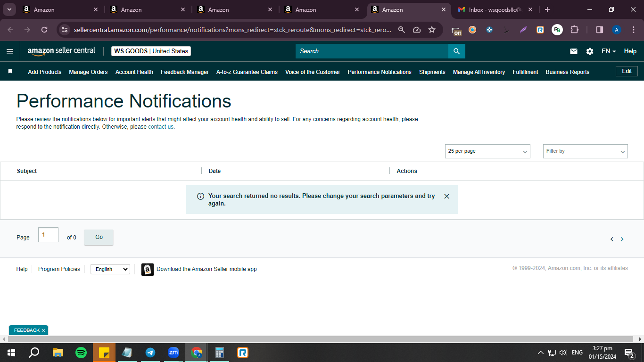
Task: Open Program Policies link
Action: coord(59,269)
